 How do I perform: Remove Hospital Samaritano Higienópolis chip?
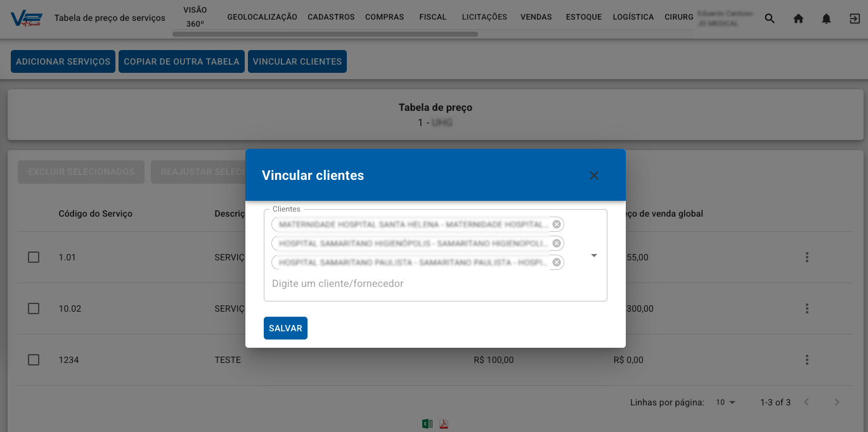point(557,243)
